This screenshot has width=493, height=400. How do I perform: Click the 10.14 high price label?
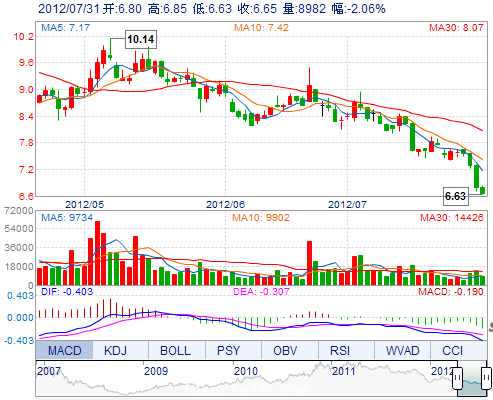141,39
